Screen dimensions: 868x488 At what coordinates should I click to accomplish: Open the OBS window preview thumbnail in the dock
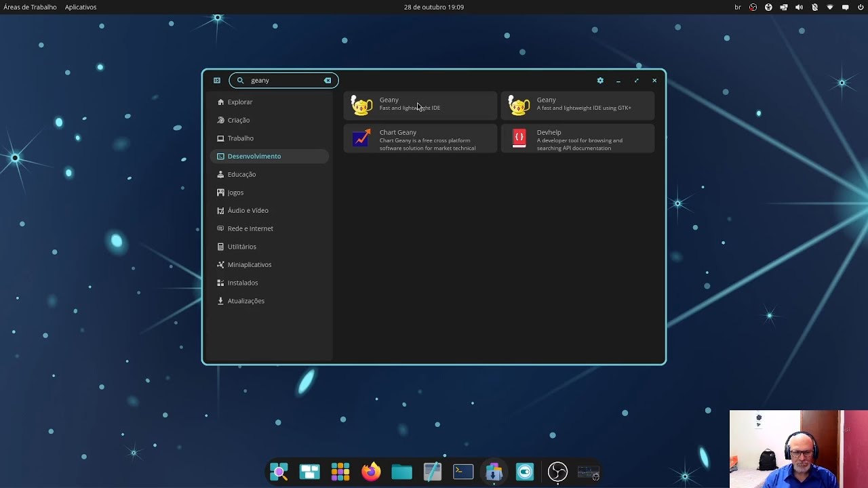click(588, 472)
